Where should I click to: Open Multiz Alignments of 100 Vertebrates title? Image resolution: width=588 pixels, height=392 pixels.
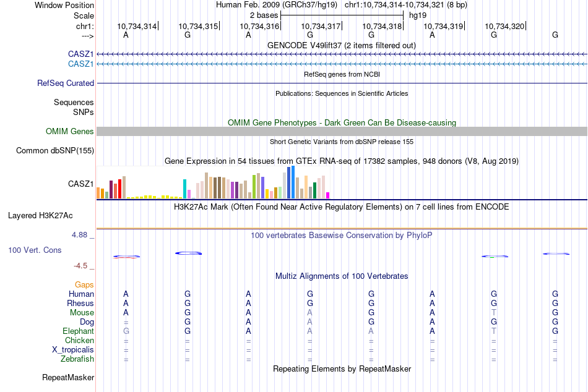[342, 276]
